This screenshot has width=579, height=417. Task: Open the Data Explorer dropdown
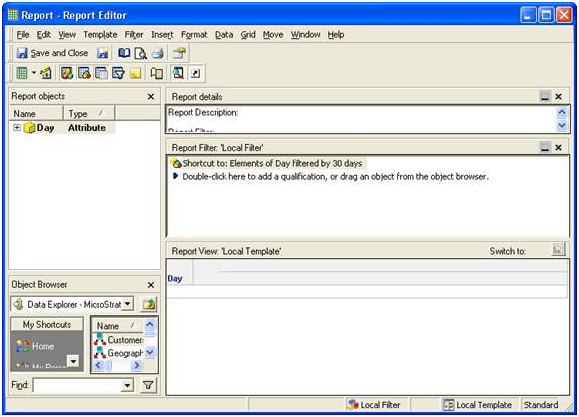pos(127,304)
